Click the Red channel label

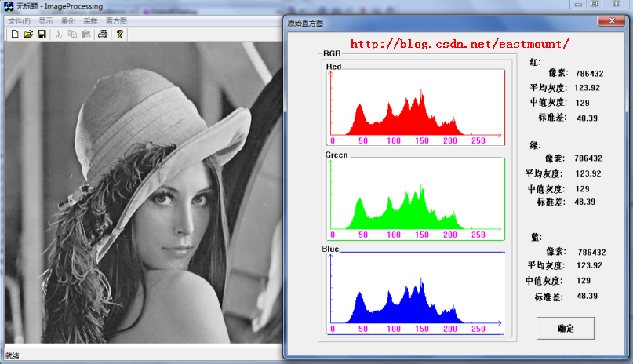click(333, 67)
